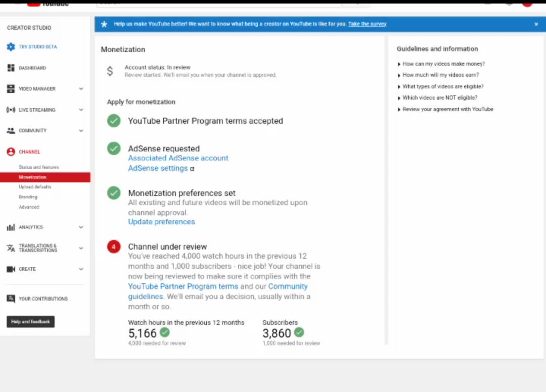Click the 'Guidelines and information' heading
546x392 pixels.
[x=437, y=49]
